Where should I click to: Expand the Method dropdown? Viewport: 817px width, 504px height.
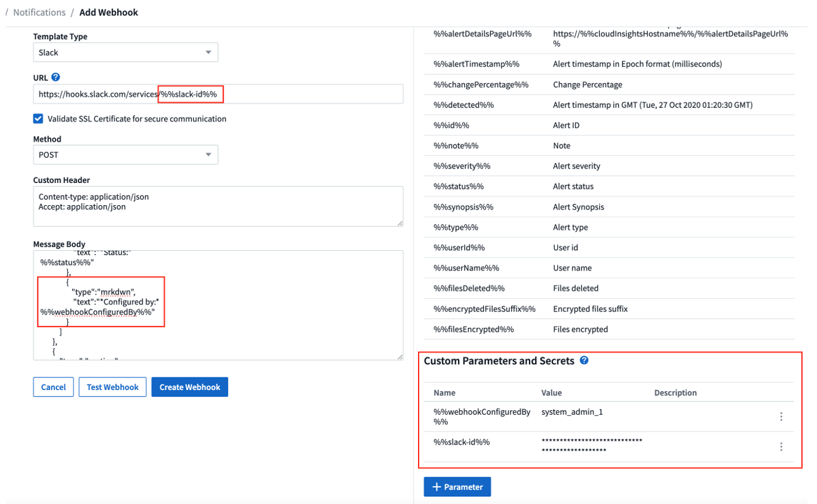(x=125, y=154)
